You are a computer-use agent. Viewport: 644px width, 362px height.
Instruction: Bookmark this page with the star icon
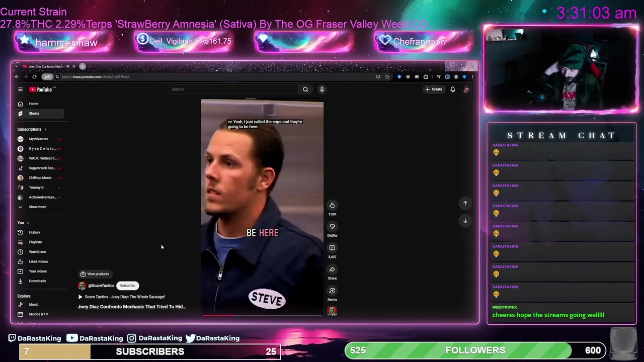(x=387, y=77)
